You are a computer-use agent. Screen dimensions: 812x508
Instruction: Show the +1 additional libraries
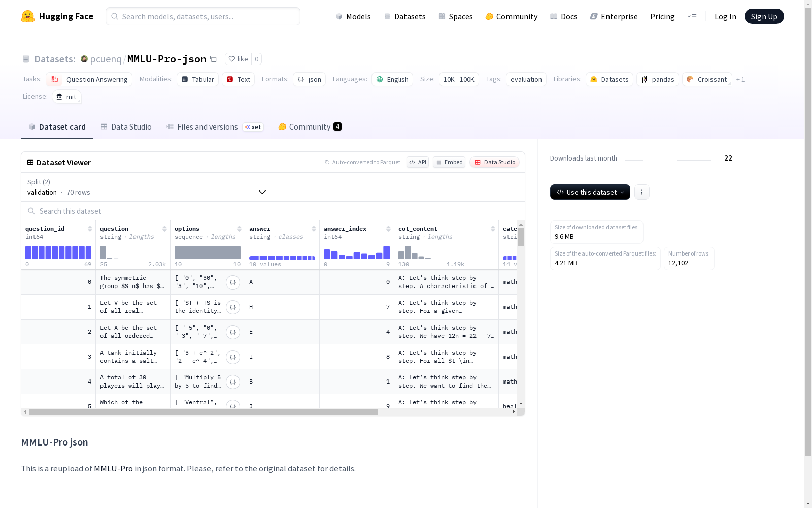click(x=740, y=79)
